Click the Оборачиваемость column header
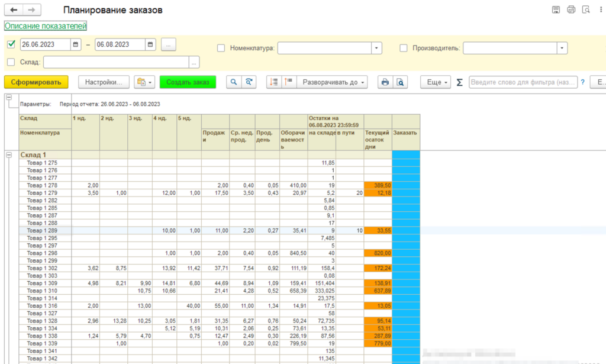Image resolution: width=606 pixels, height=364 pixels. tap(294, 140)
